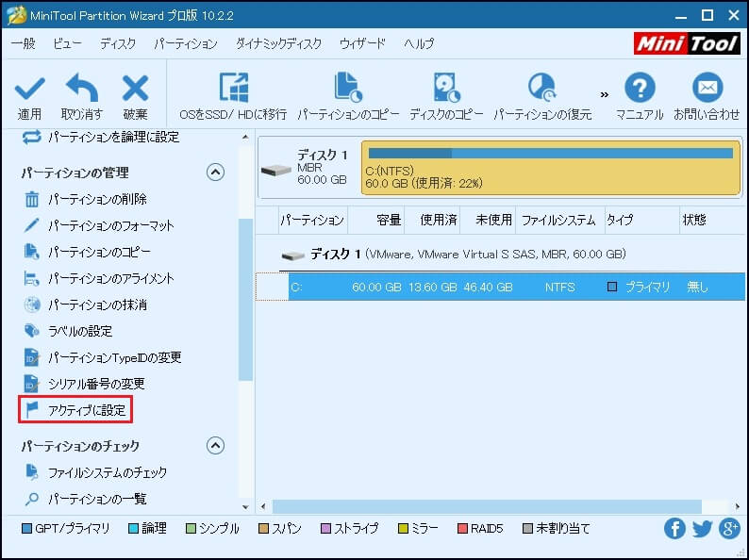Viewport: 749px width, 560px height.
Task: Select パーティションを論理に設定 in sidebar
Action: point(101,138)
